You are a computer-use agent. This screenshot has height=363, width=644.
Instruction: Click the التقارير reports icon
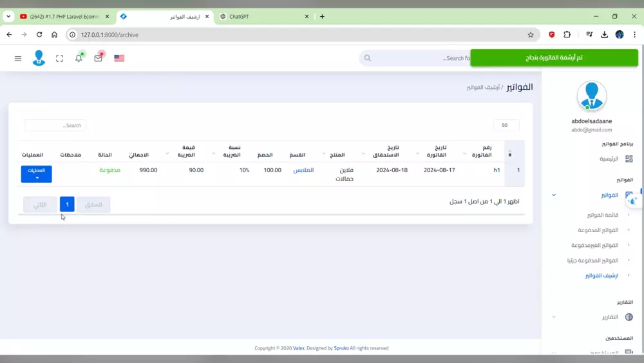629,317
